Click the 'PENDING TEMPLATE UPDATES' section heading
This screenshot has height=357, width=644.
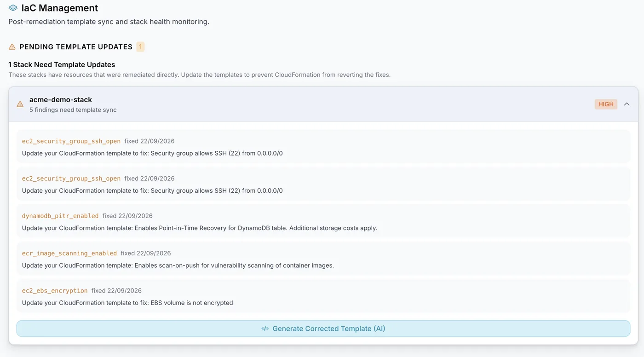(x=76, y=47)
